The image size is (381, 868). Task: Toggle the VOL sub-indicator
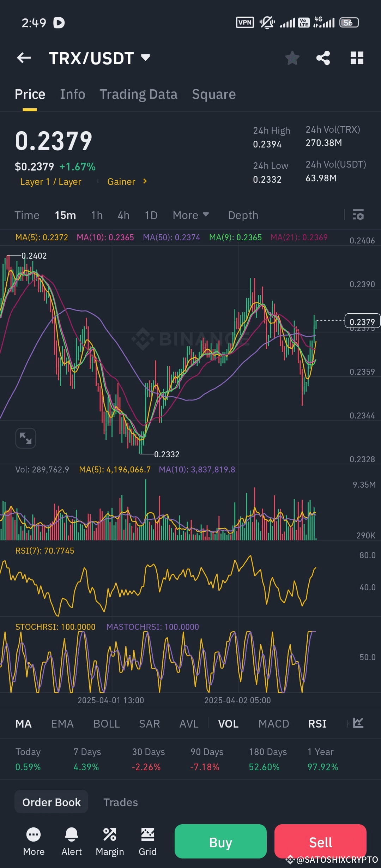228,724
